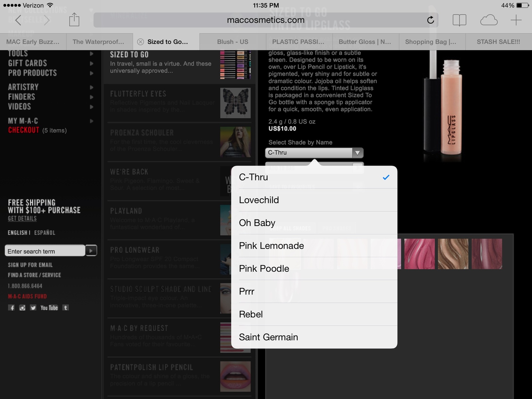Go forward with Safari forward arrow
This screenshot has height=399, width=532.
(x=47, y=20)
